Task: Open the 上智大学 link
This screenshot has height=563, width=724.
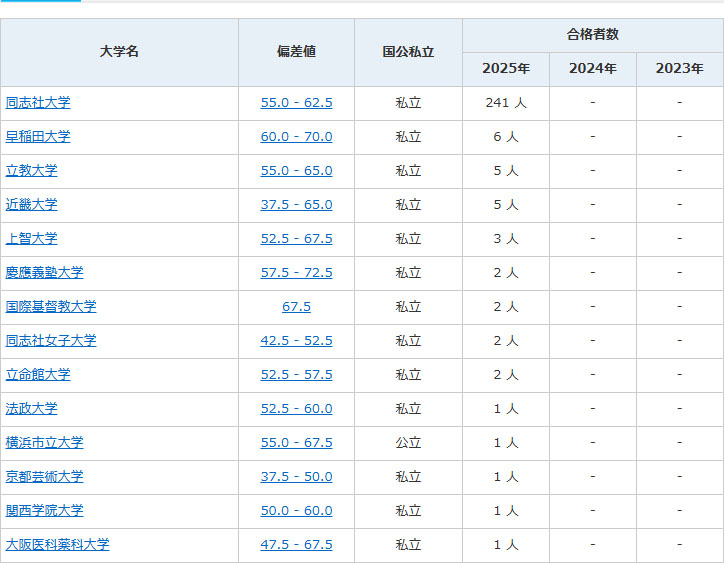Action: click(x=32, y=239)
